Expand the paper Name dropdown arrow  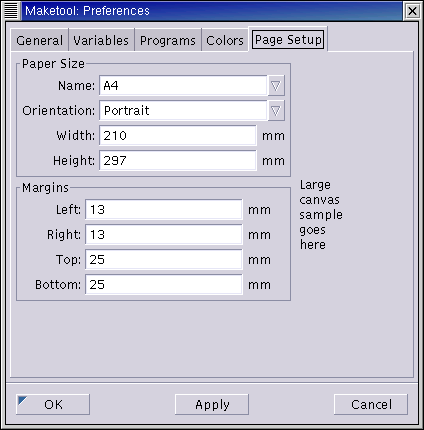[x=276, y=86]
